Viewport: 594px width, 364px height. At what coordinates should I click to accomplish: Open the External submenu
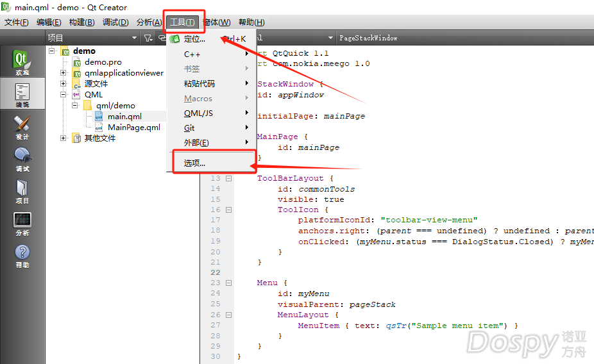click(212, 143)
